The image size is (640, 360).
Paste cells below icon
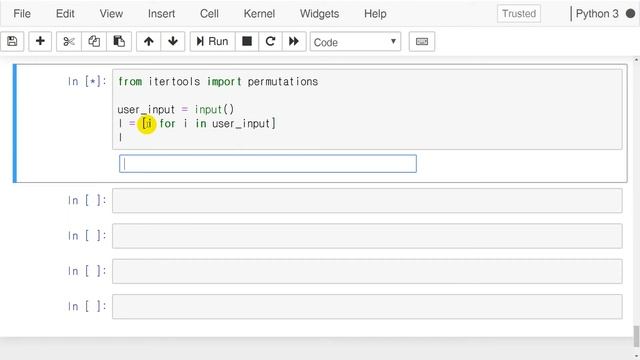tap(119, 41)
